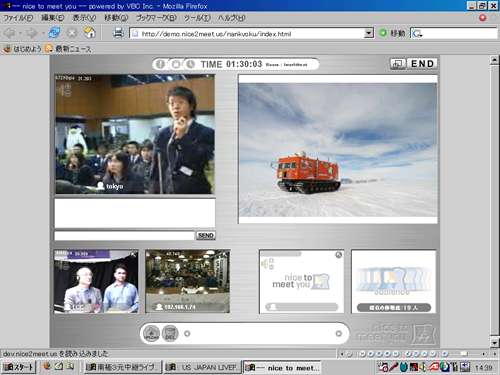The image size is (500, 375).
Task: Go to the Home page icon
Action: pos(89,33)
